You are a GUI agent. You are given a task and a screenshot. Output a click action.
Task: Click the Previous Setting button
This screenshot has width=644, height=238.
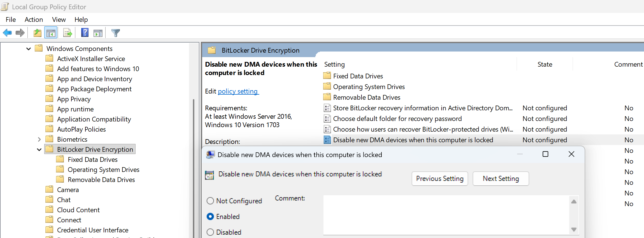click(x=440, y=179)
